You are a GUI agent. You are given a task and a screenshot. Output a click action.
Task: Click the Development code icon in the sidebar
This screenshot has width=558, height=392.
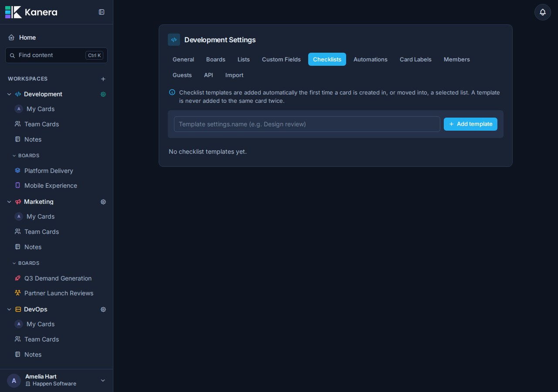pyautogui.click(x=18, y=94)
